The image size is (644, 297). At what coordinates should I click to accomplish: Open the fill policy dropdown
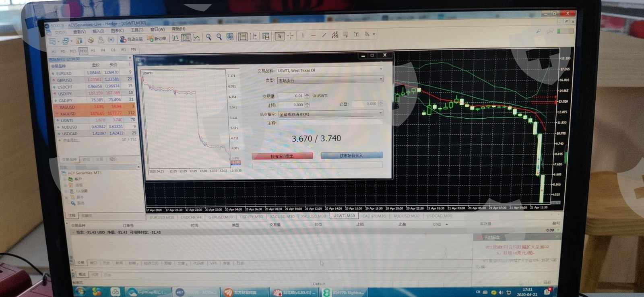330,114
